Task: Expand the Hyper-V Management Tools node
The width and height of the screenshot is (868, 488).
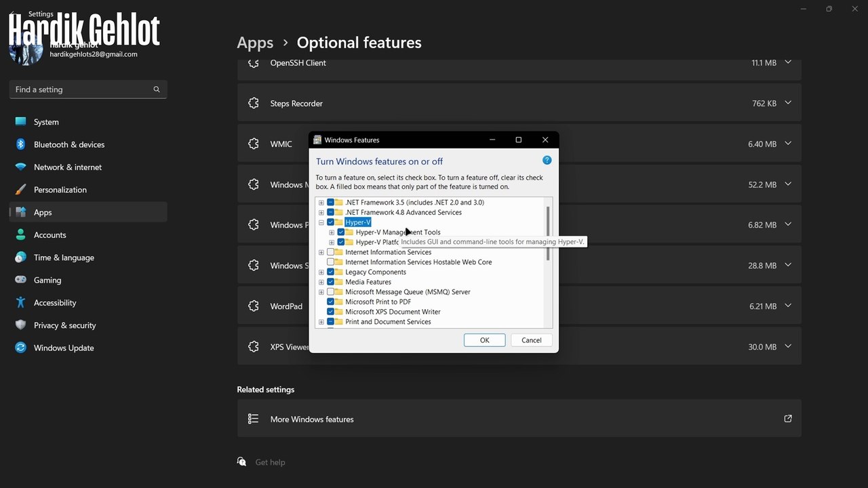Action: point(332,232)
